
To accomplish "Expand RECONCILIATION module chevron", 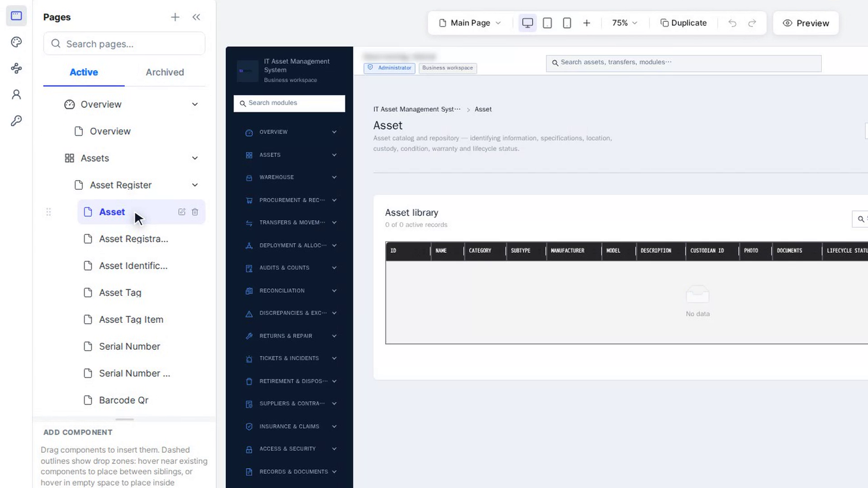I will pyautogui.click(x=335, y=291).
